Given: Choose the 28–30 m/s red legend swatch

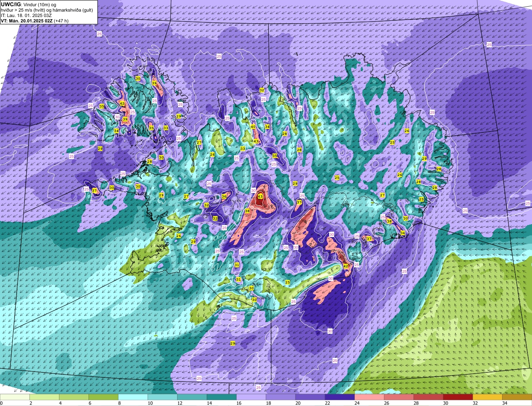Looking at the screenshot, I should pyautogui.click(x=428, y=397).
